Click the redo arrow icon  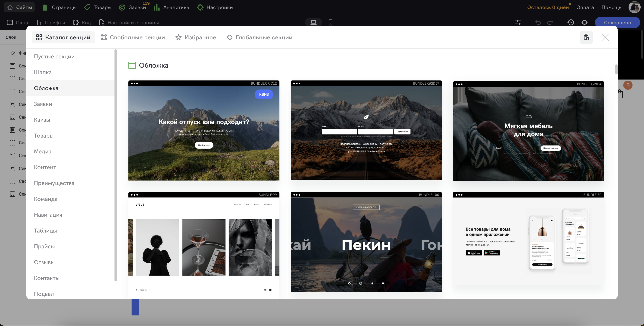(x=550, y=22)
